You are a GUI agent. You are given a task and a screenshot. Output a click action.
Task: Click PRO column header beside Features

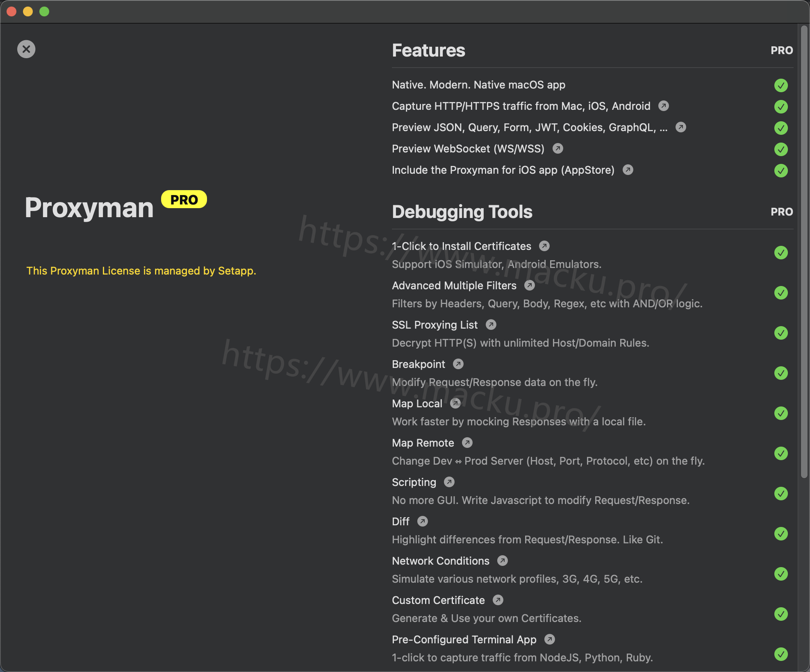[x=782, y=50]
